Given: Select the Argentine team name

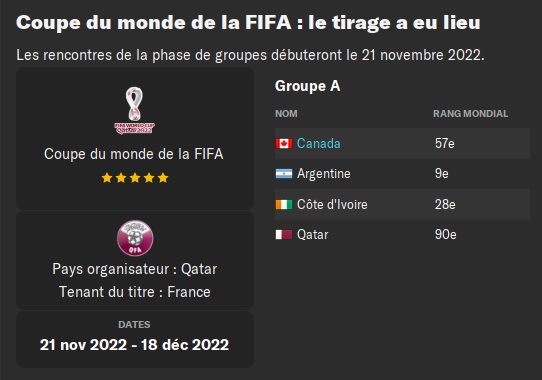Looking at the screenshot, I should coord(324,174).
